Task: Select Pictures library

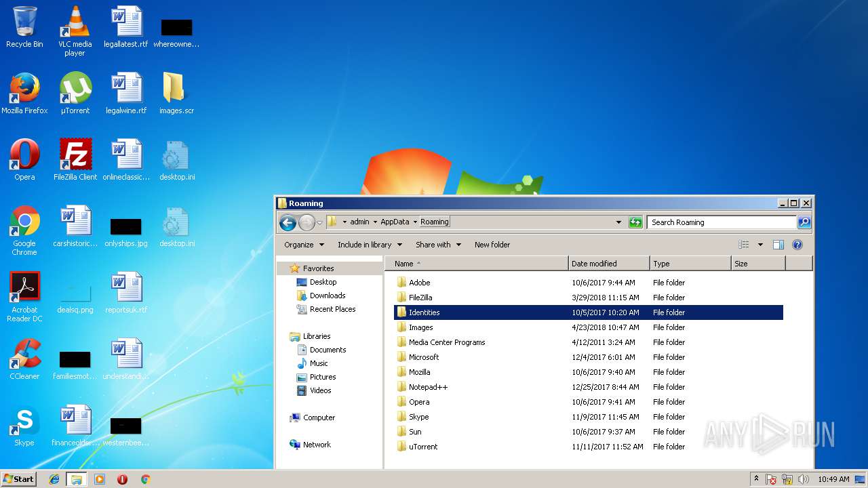Action: (x=323, y=377)
